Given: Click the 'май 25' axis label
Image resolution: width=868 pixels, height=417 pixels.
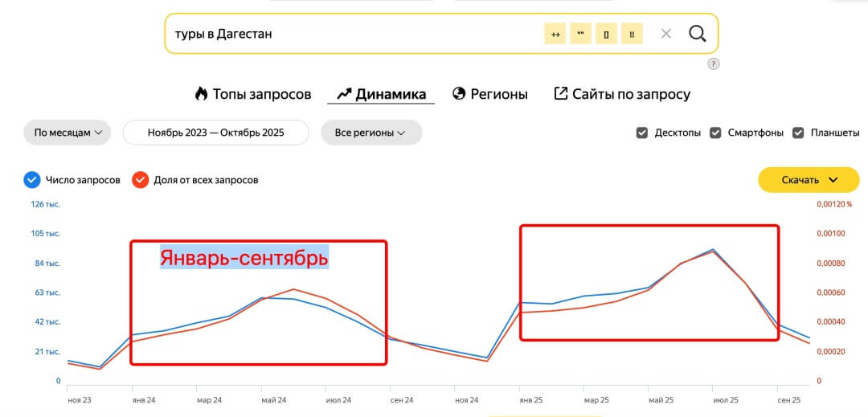Looking at the screenshot, I should 661,400.
